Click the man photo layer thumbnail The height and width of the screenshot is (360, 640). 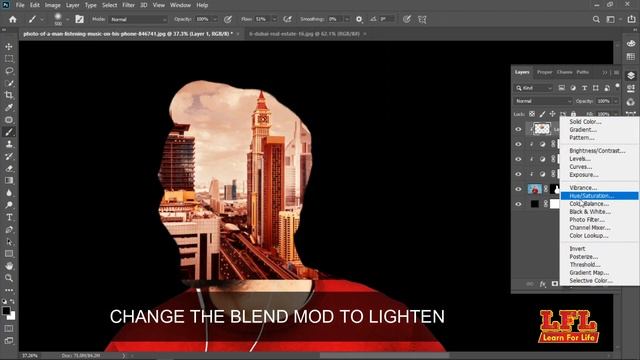click(535, 189)
